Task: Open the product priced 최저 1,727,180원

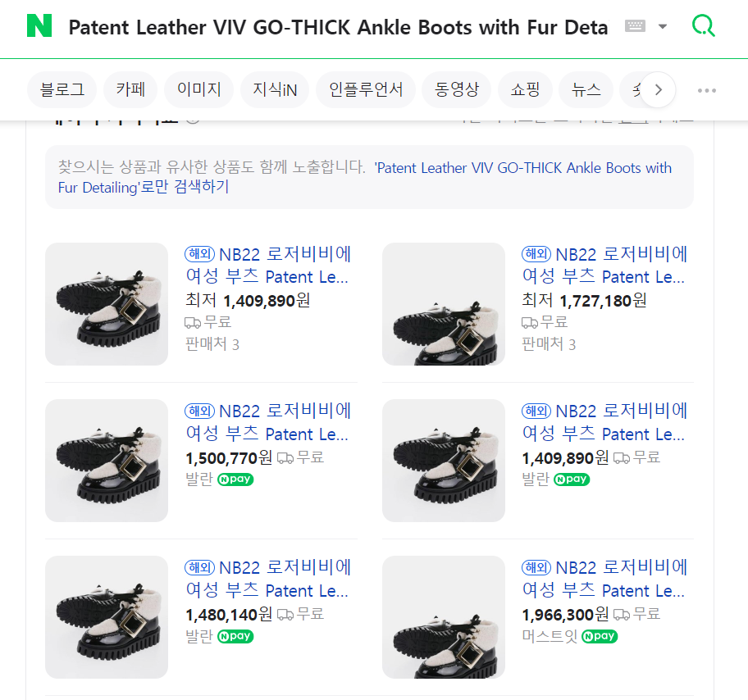Action: [604, 266]
